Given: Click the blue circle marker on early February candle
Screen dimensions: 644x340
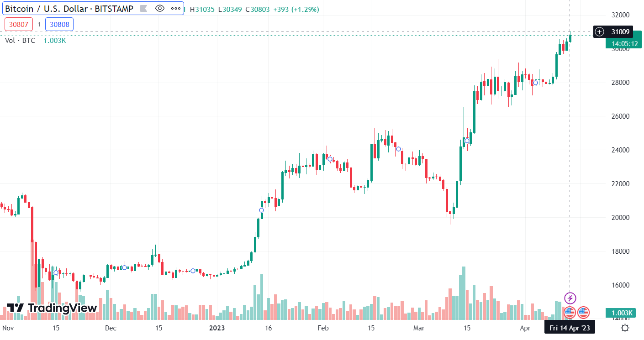Looking at the screenshot, I should [x=330, y=159].
